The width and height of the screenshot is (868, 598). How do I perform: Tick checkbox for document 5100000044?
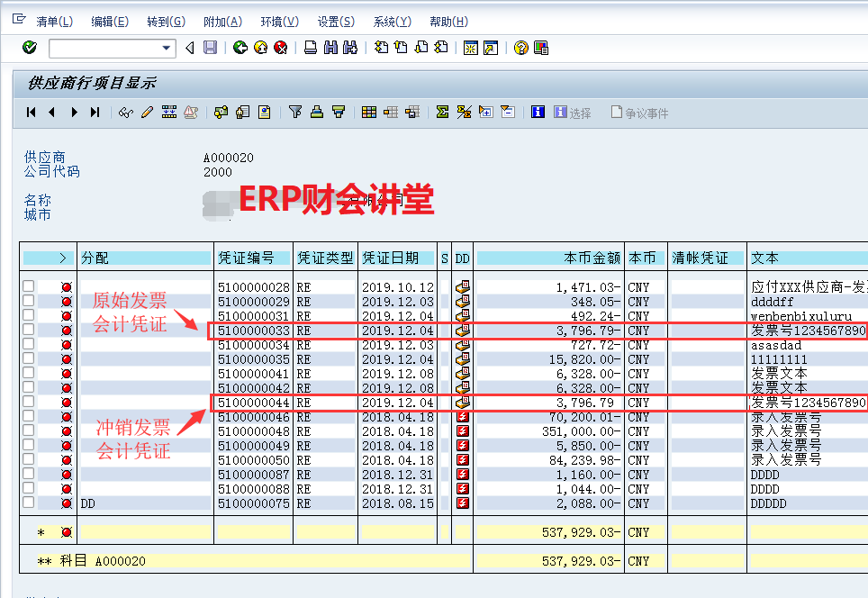(29, 402)
